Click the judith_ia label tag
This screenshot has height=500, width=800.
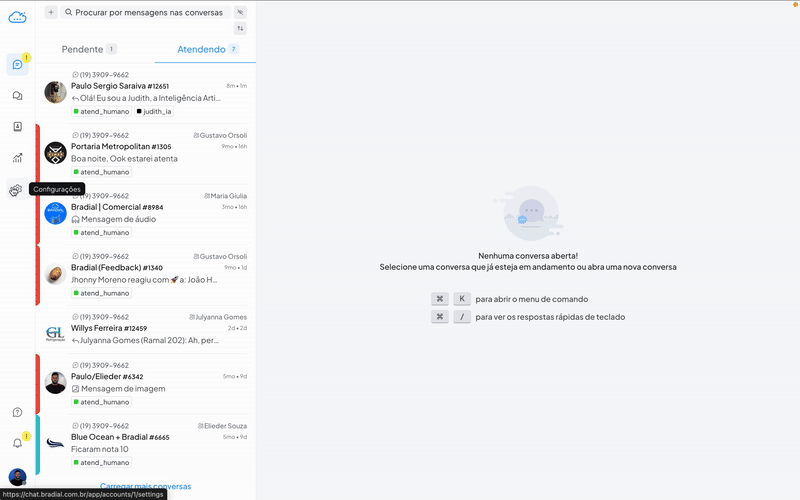(154, 111)
